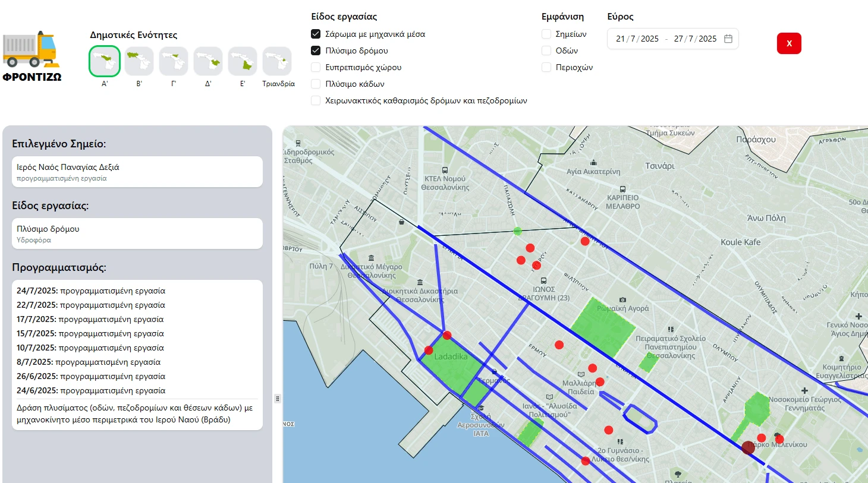Enable Ευπρεπισμός χώρου checkbox

pos(316,67)
